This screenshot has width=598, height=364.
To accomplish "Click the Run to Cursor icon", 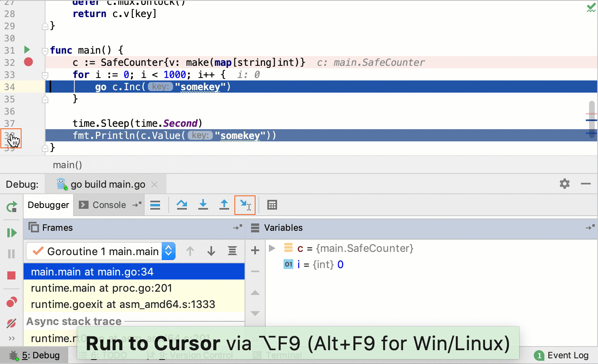I will point(245,205).
